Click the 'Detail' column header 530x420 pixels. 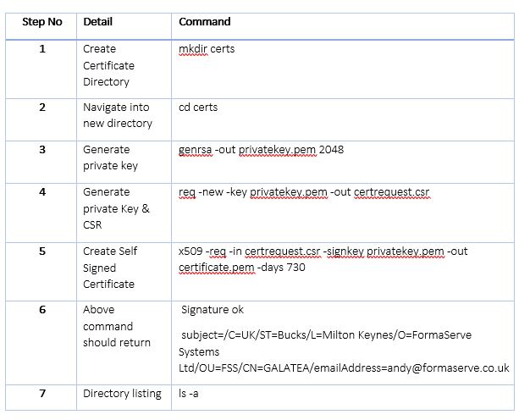pos(97,22)
